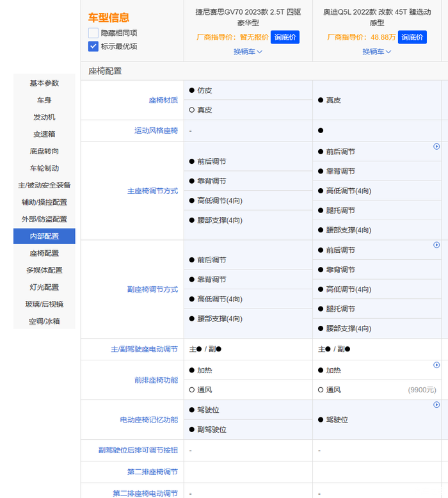Open the 运动风格座椅 parameter link

pos(156,131)
